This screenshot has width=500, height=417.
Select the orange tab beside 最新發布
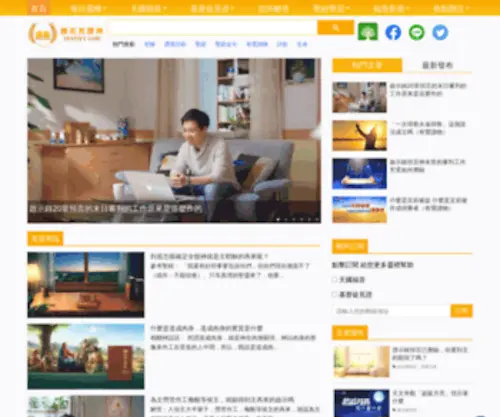[x=367, y=65]
